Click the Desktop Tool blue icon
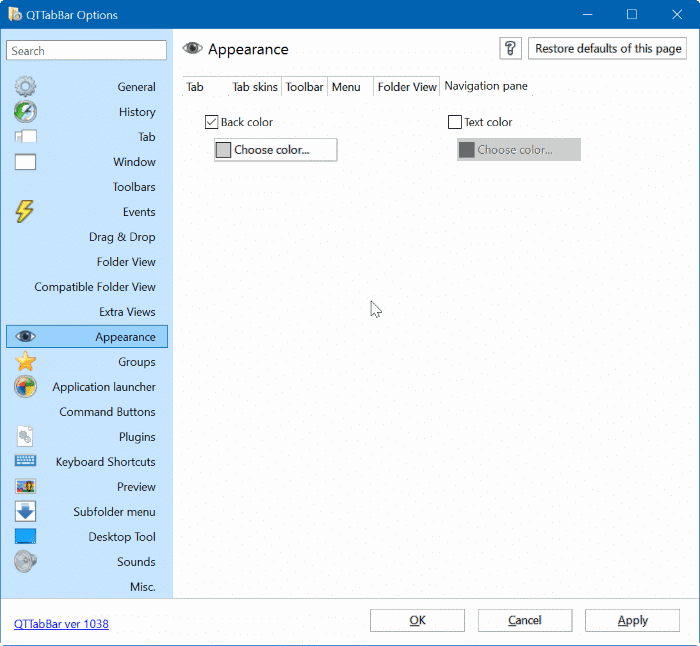Viewport: 700px width, 646px height. [25, 536]
